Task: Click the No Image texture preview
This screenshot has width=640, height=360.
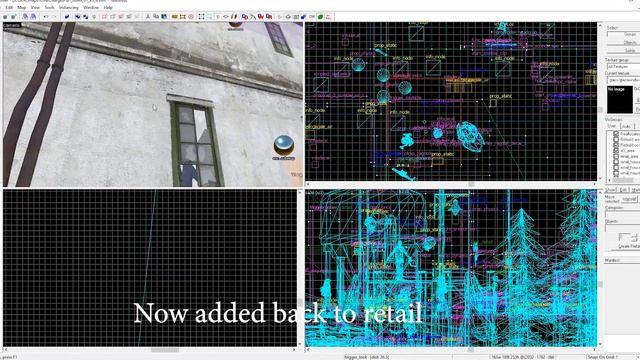Action: [620, 99]
